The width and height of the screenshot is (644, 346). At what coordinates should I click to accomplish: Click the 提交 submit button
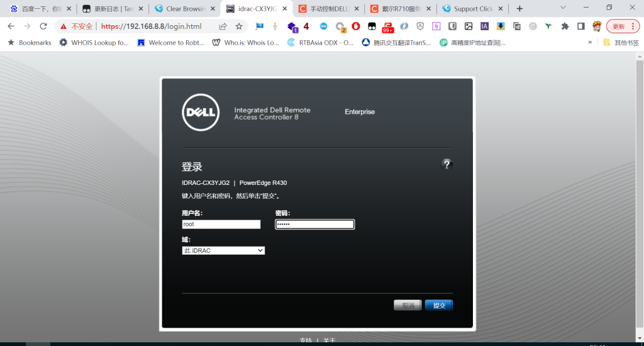click(x=439, y=305)
